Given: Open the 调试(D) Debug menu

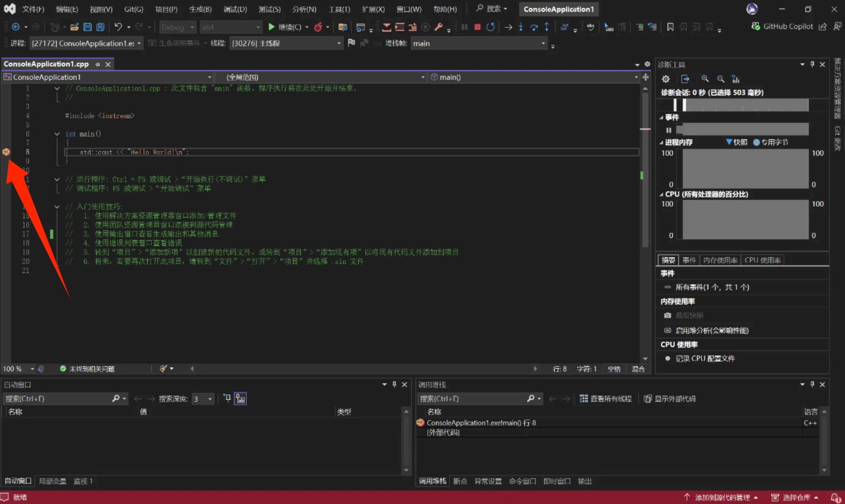Looking at the screenshot, I should point(235,9).
